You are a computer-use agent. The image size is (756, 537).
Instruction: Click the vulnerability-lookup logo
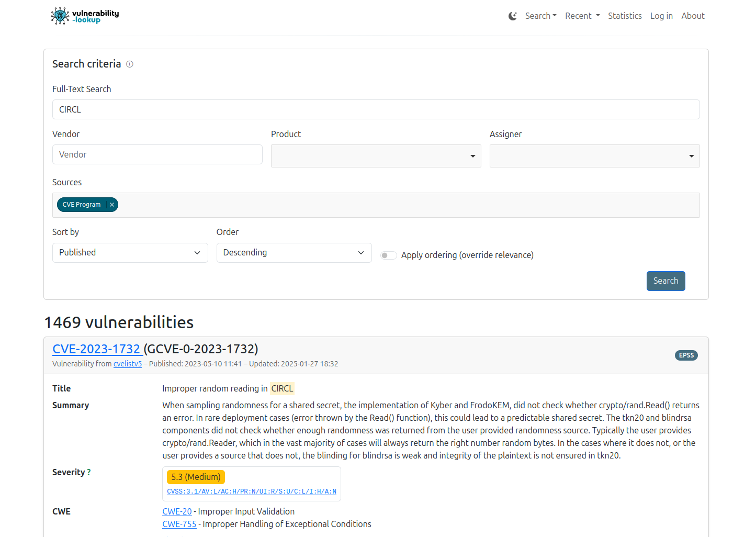click(84, 15)
